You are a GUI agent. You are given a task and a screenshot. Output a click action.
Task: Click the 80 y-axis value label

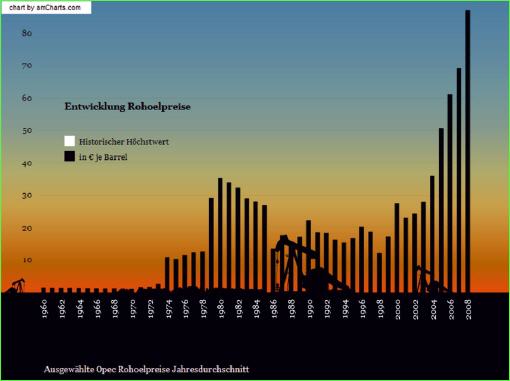tap(27, 33)
